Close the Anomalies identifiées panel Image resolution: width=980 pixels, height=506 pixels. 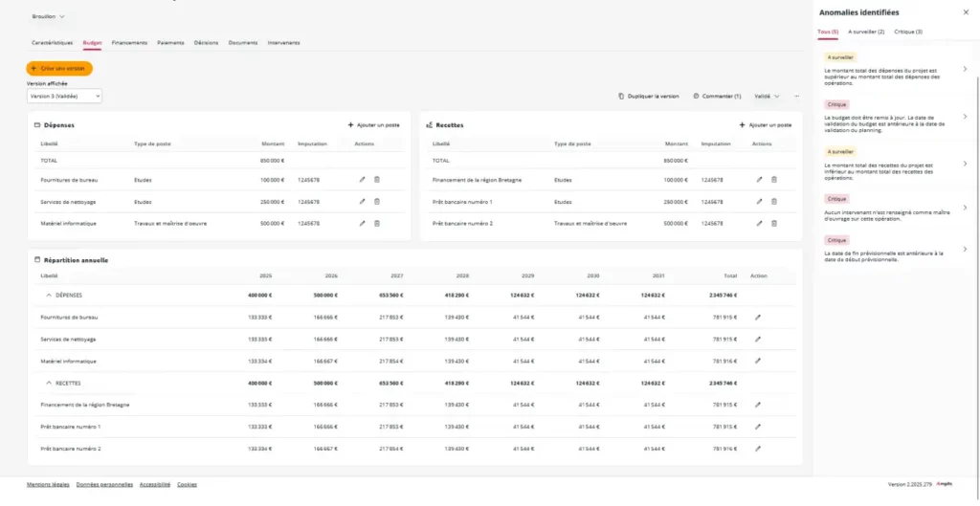coord(966,12)
